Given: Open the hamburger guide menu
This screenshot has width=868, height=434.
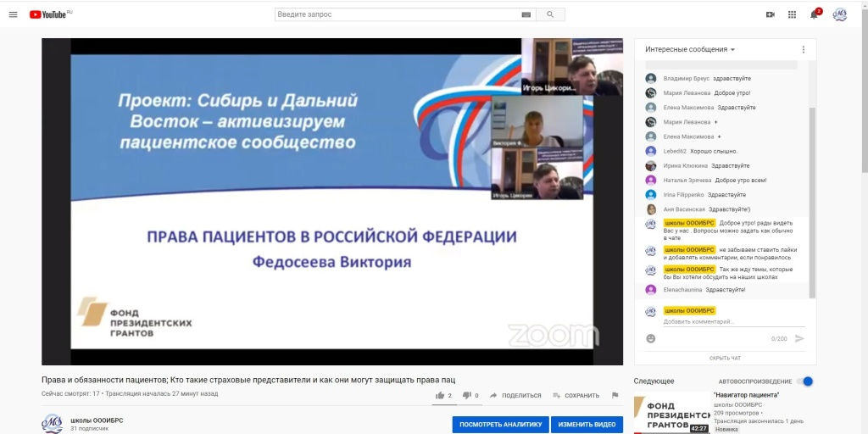Looking at the screenshot, I should coord(13,14).
